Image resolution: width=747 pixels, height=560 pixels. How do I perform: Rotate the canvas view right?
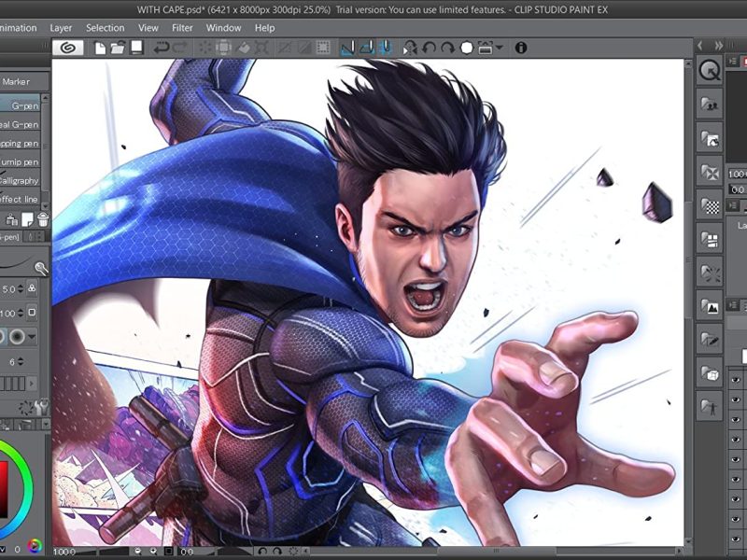pos(448,48)
